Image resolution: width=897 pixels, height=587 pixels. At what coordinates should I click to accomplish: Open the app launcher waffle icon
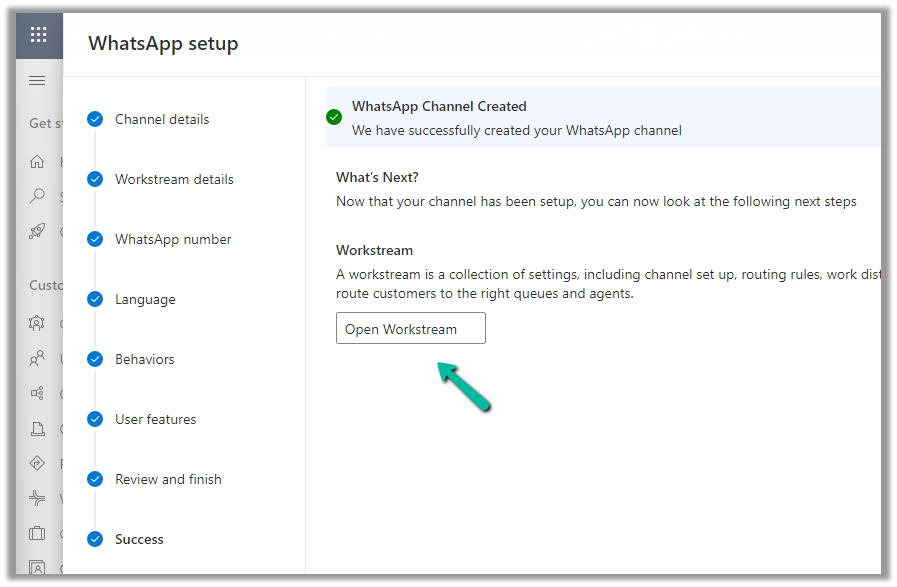pos(38,35)
